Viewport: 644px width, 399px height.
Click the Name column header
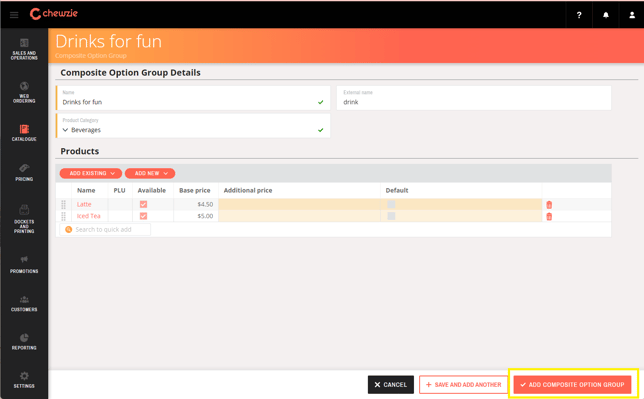86,190
